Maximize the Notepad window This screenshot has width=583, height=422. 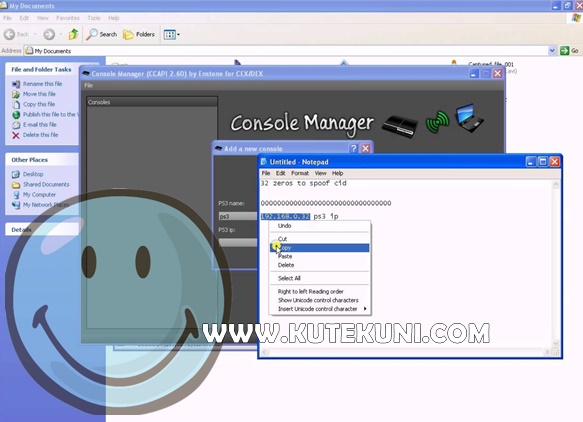point(542,162)
